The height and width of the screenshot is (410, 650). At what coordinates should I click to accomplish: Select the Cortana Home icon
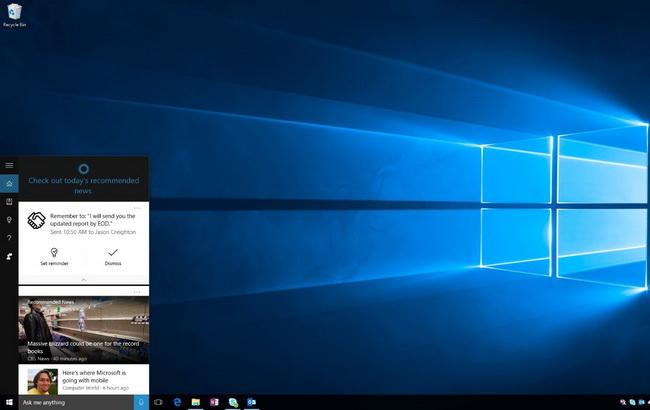(x=9, y=184)
